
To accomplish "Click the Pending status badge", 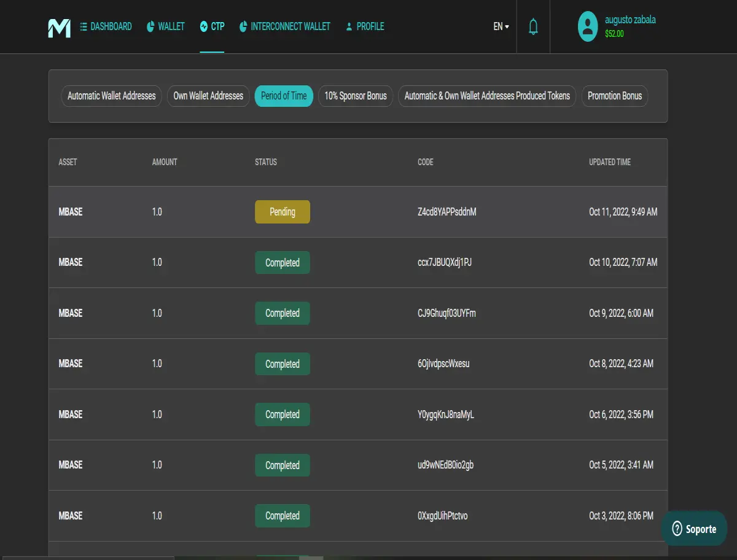I will (283, 212).
